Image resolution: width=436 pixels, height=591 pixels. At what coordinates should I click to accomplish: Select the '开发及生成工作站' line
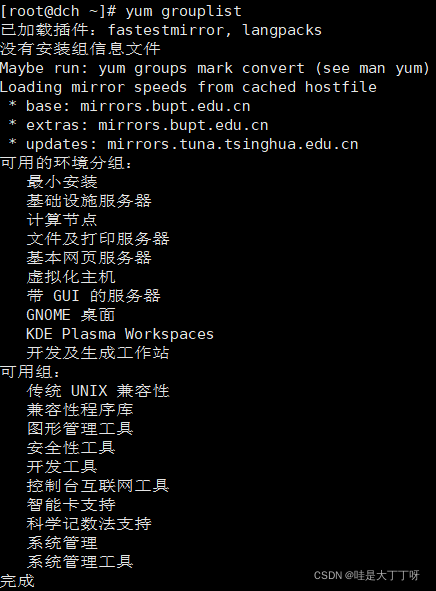coord(98,353)
